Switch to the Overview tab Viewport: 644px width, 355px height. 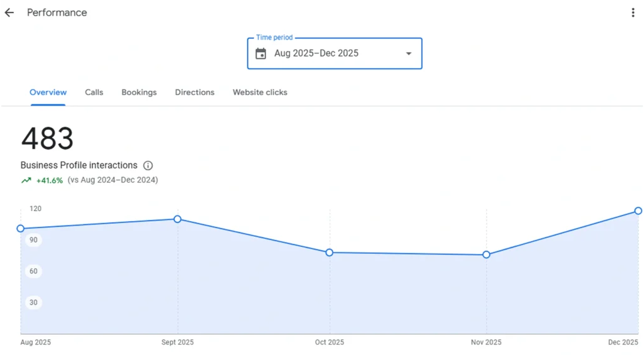point(48,92)
